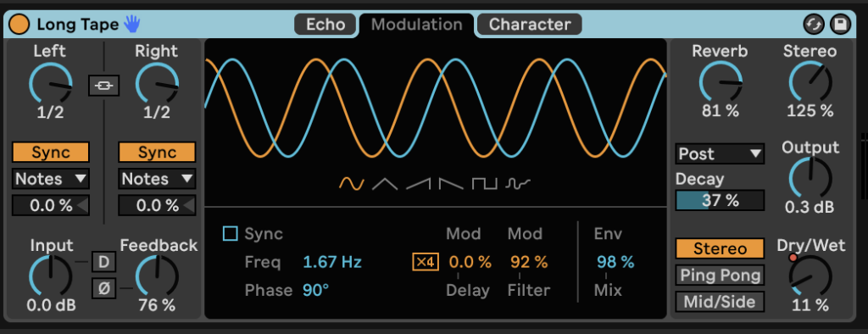Viewport: 868px width, 334px height.
Task: Select the sine waveform icon
Action: (x=352, y=183)
